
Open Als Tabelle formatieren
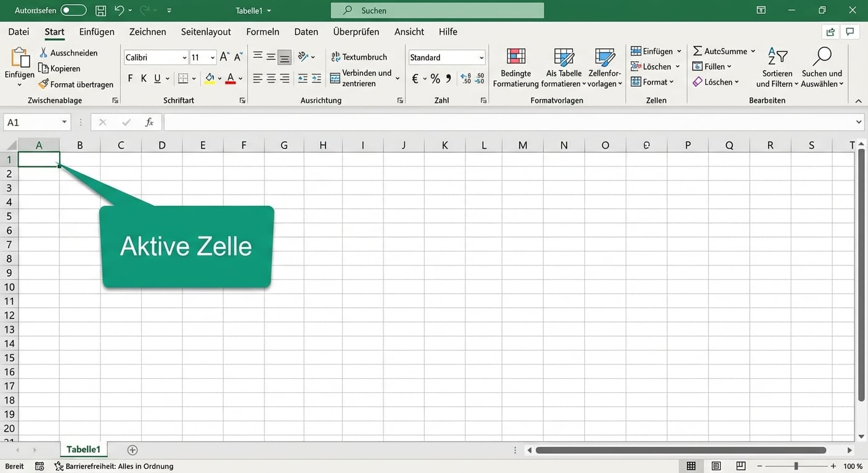(564, 68)
